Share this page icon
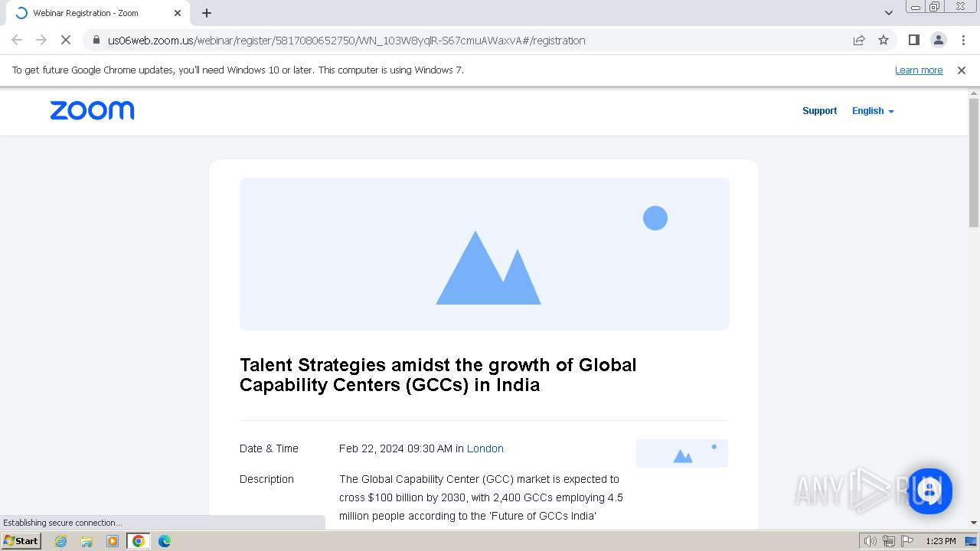This screenshot has width=980, height=551. [x=859, y=41]
